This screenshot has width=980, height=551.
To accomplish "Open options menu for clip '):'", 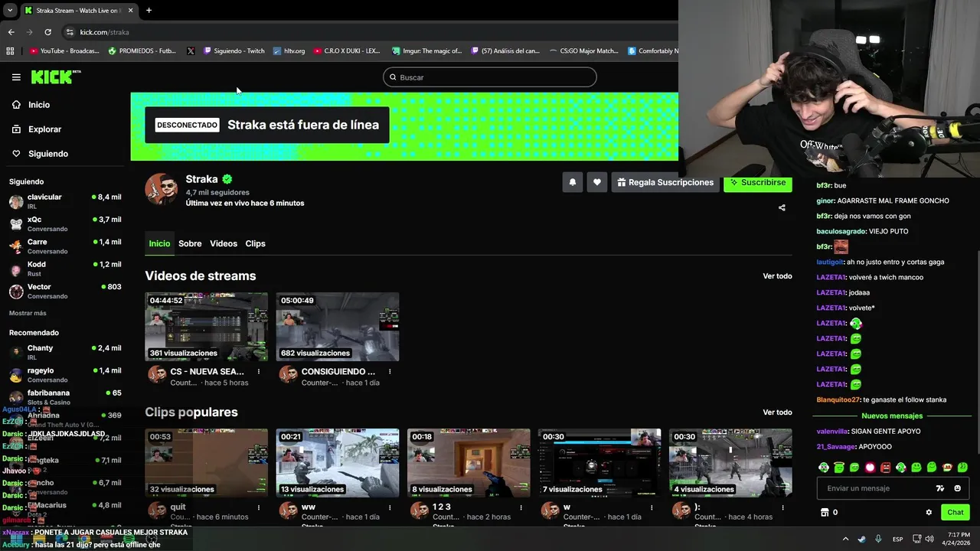I will point(782,507).
